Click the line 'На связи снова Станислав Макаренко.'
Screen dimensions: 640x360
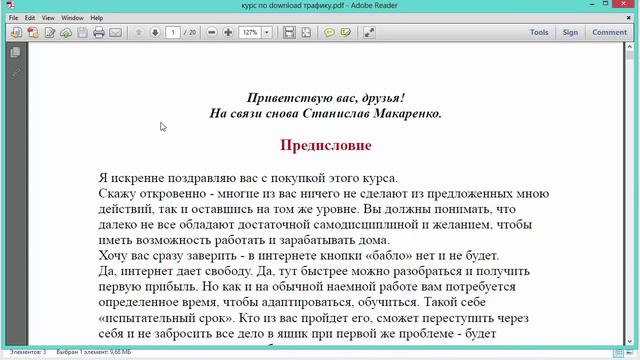pos(326,113)
